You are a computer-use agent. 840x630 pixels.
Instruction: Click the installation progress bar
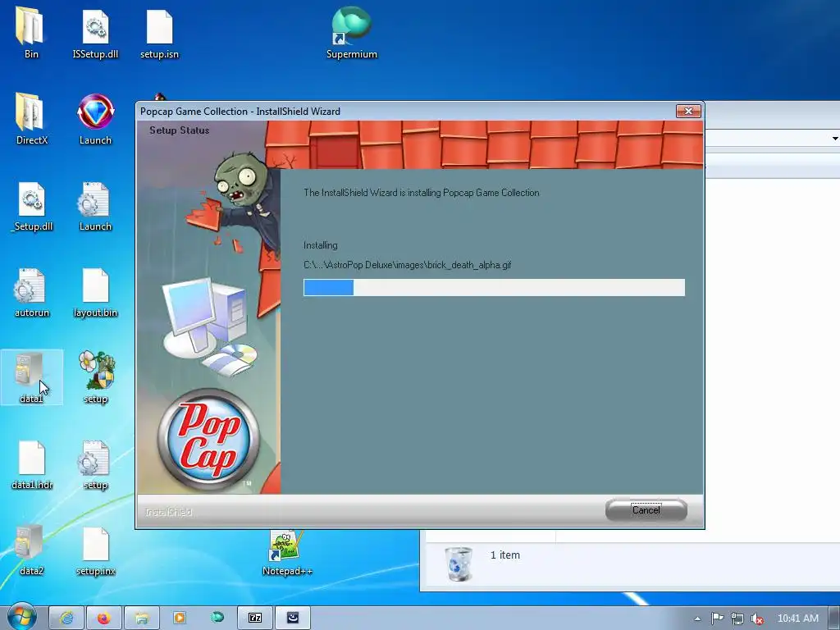[494, 287]
